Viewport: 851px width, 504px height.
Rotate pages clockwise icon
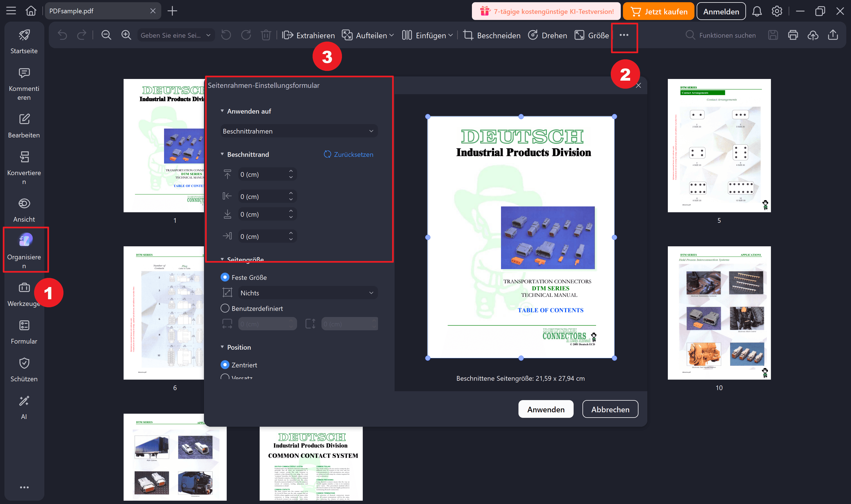coord(246,35)
